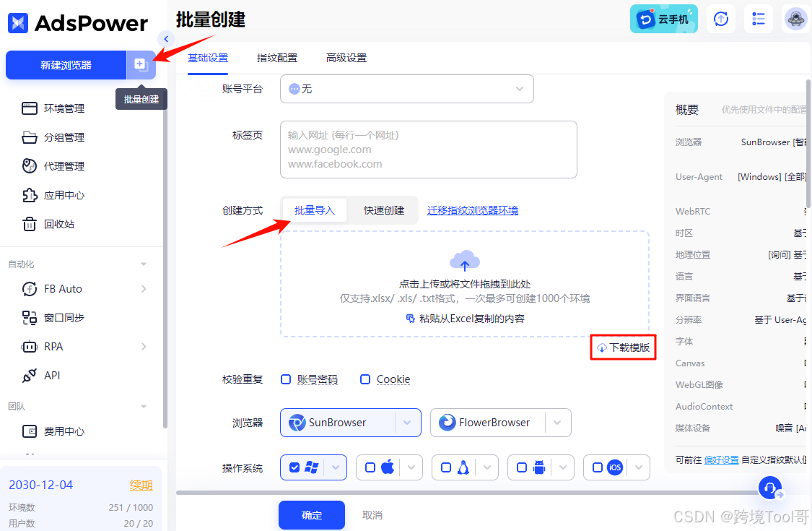Select the FlowerBrowser option
Viewport: 812px width, 531px height.
coord(488,423)
